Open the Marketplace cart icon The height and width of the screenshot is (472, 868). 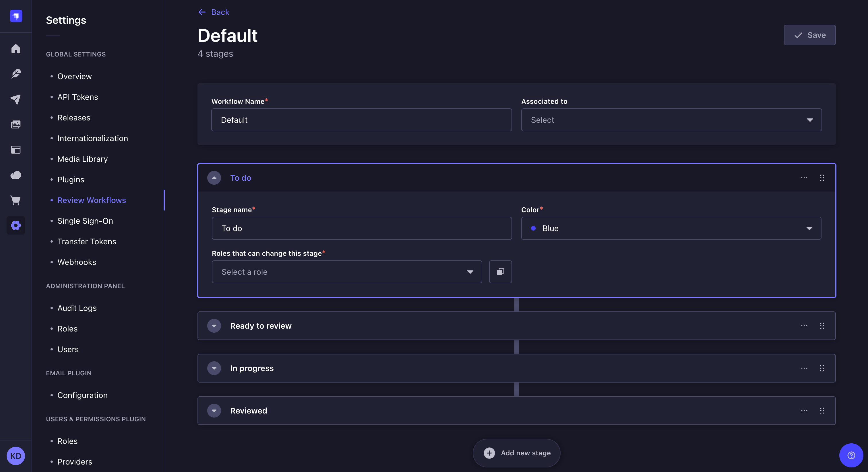[16, 200]
